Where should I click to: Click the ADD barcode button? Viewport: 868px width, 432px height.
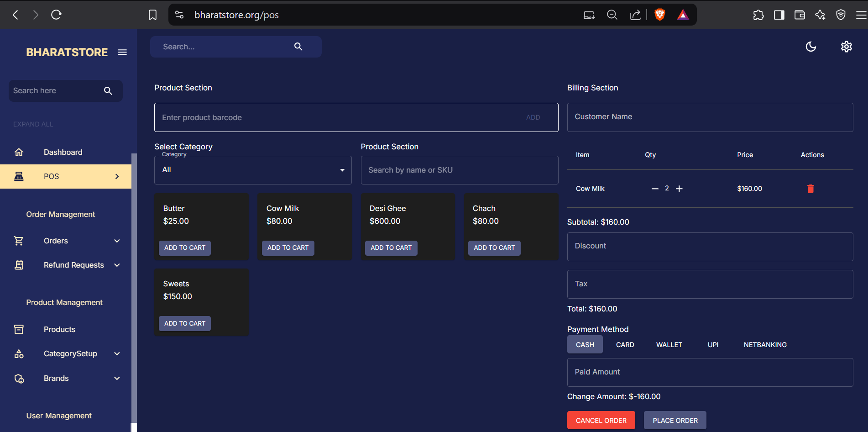[533, 117]
